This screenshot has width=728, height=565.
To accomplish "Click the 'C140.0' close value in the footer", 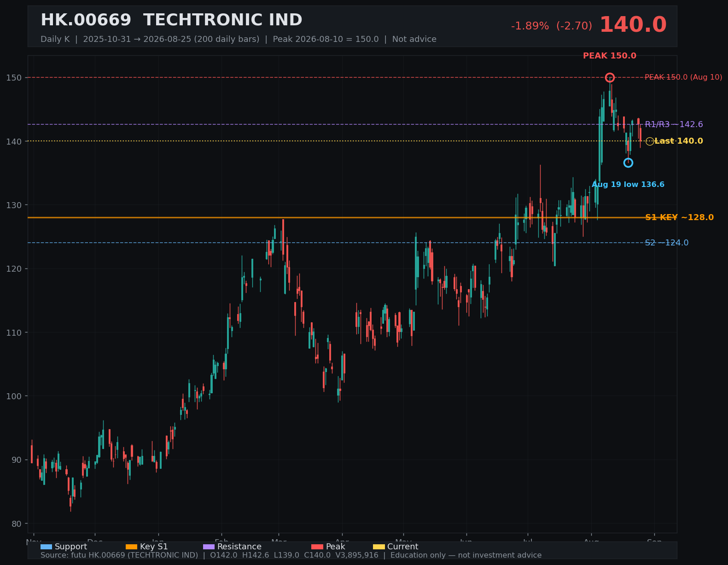I will [317, 555].
